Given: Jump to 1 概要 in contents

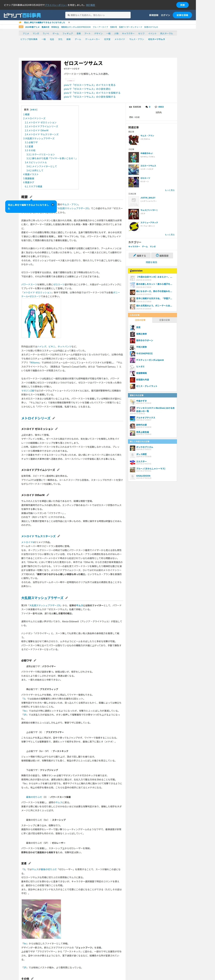Looking at the screenshot, I should pyautogui.click(x=26, y=114).
